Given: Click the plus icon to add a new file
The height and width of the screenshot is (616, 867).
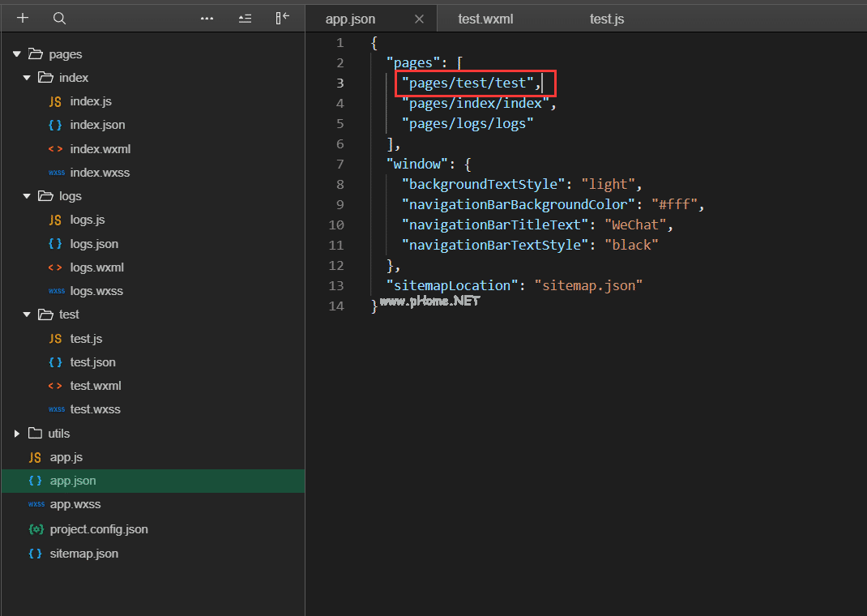Looking at the screenshot, I should click(23, 18).
